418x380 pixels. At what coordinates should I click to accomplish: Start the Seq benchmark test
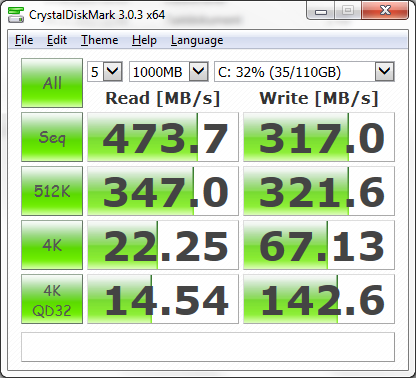[52, 137]
